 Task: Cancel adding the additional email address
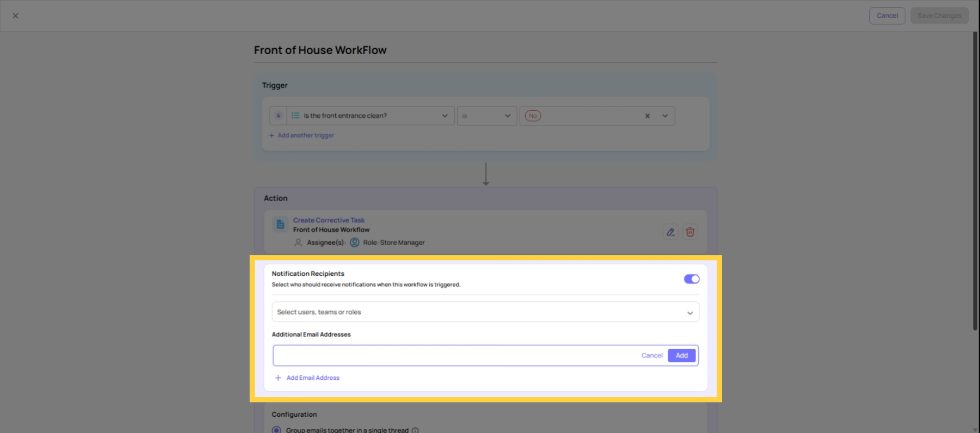coord(652,355)
